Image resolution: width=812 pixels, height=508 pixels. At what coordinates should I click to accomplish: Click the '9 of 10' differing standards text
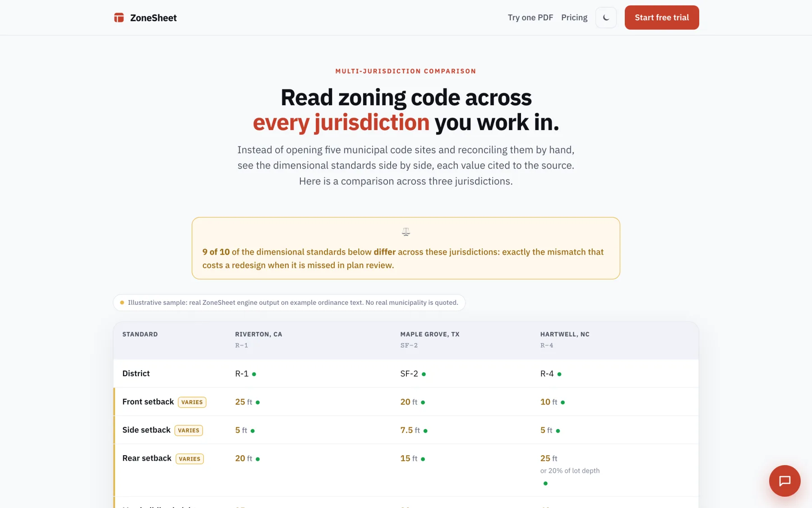click(x=216, y=252)
